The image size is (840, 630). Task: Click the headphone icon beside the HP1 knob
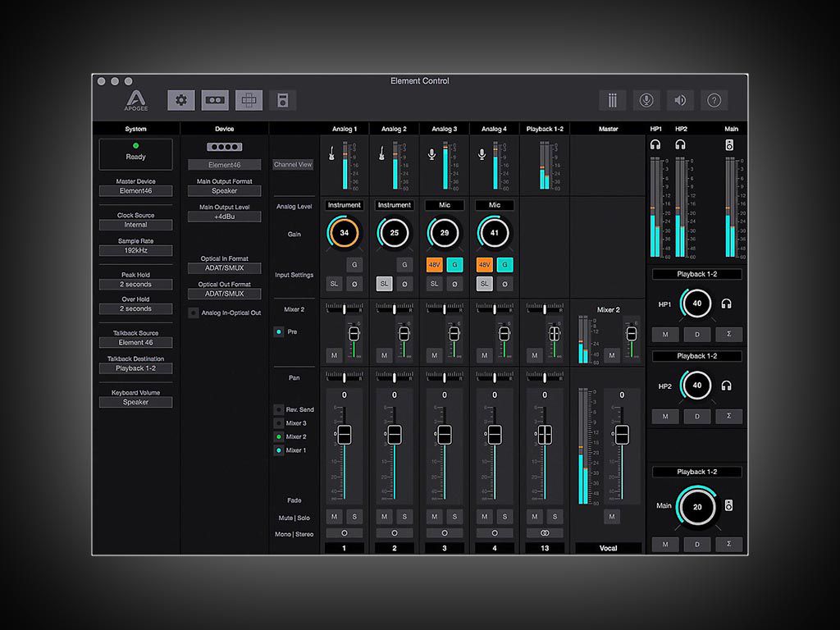(727, 303)
